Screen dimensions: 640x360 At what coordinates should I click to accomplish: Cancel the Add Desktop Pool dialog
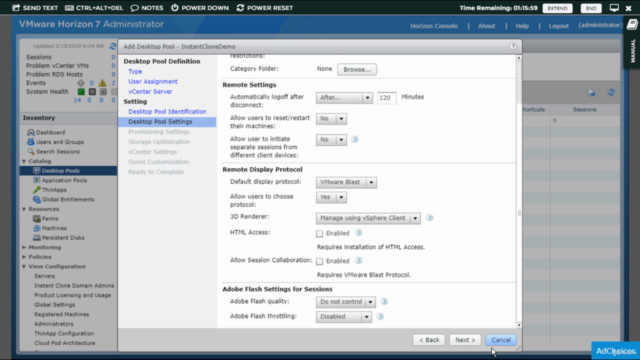coord(501,340)
